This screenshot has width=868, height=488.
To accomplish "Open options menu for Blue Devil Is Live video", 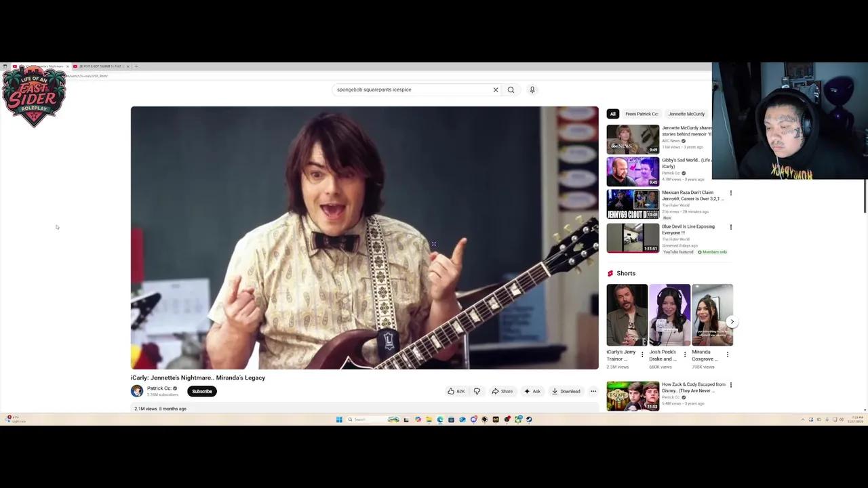I will [x=730, y=227].
